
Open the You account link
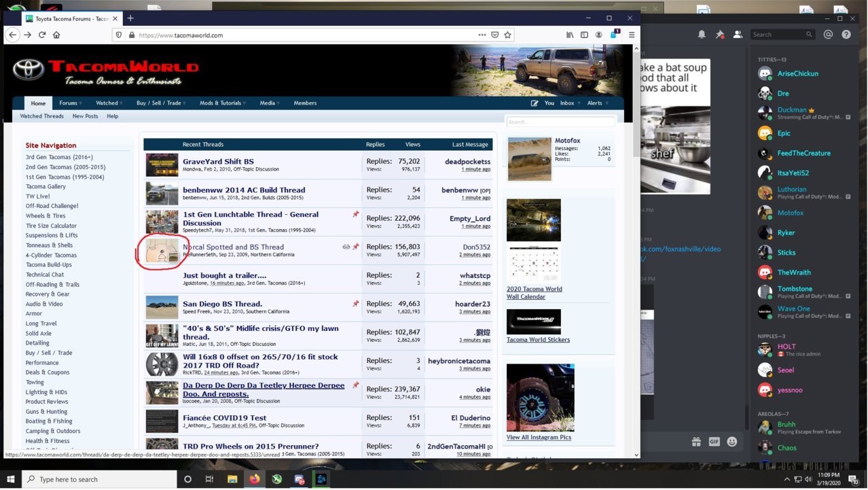point(549,103)
